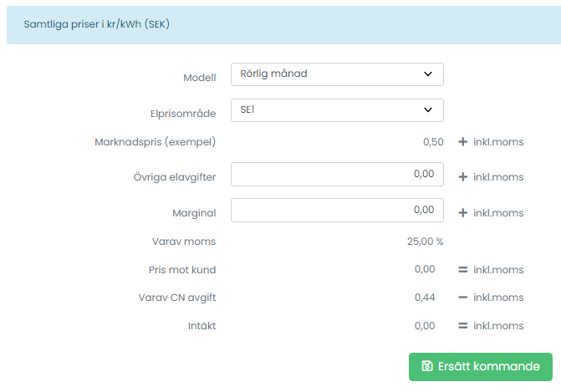This screenshot has height=392, width=561.
Task: Click the save disk icon in Ersätt kommande
Action: 427,366
